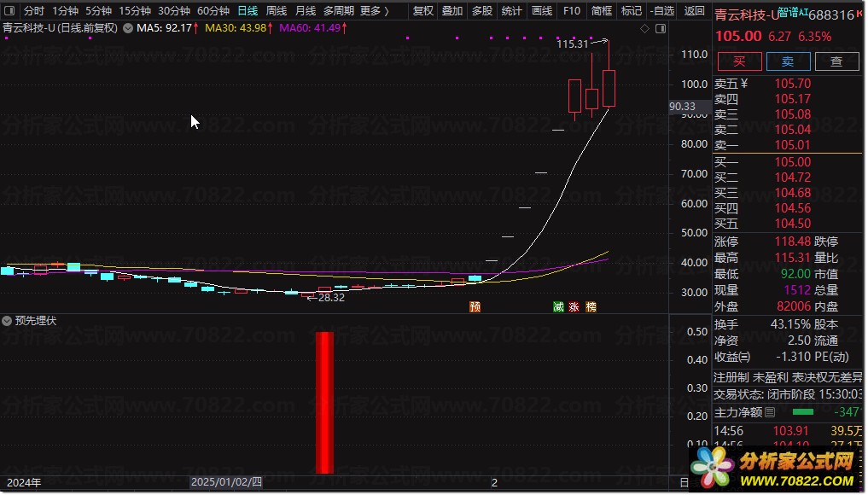This screenshot has height=495, width=868.
Task: Click the 复权 toolbar button
Action: click(x=423, y=10)
